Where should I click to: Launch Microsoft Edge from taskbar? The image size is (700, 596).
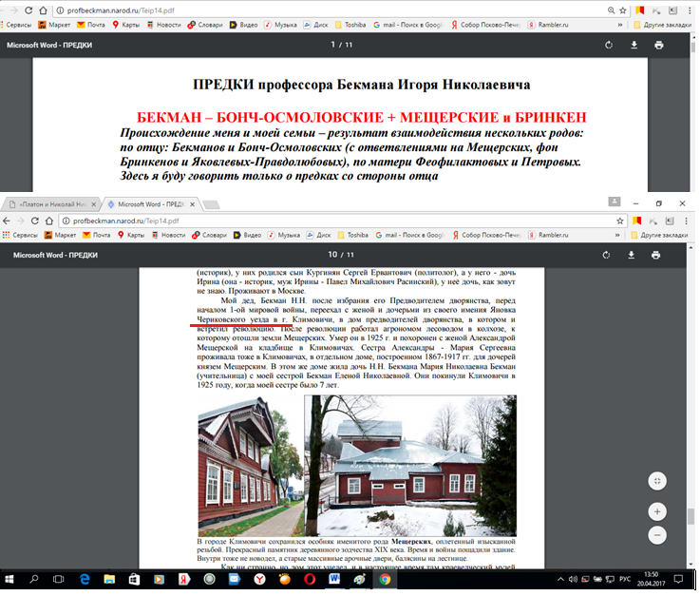click(84, 580)
